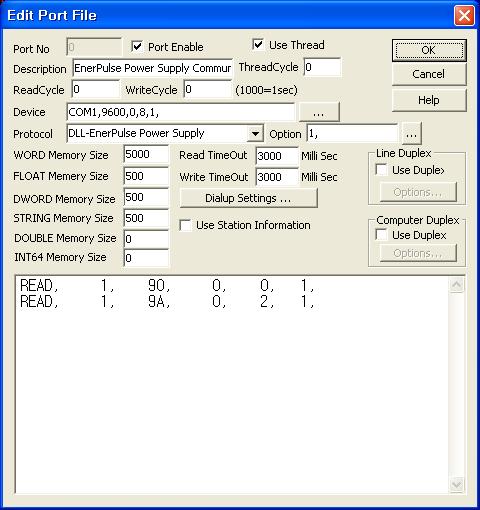Open Dialup Settings
Viewport: 480px width, 510px height.
[x=248, y=198]
